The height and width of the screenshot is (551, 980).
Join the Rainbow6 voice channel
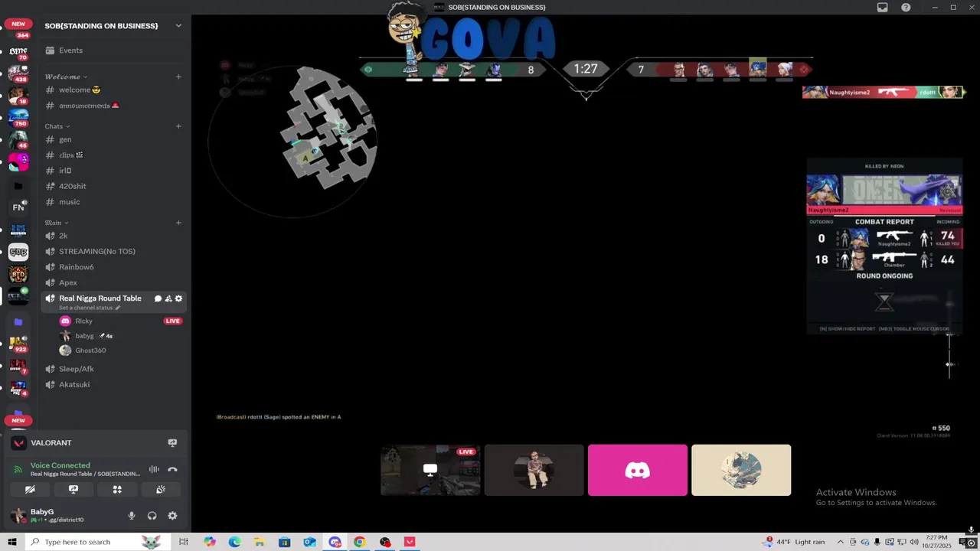click(113, 267)
